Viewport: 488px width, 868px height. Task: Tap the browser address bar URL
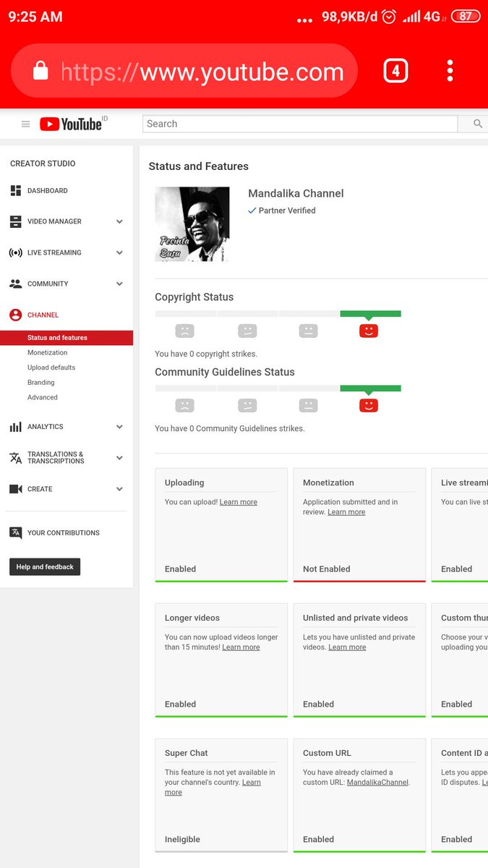point(202,72)
